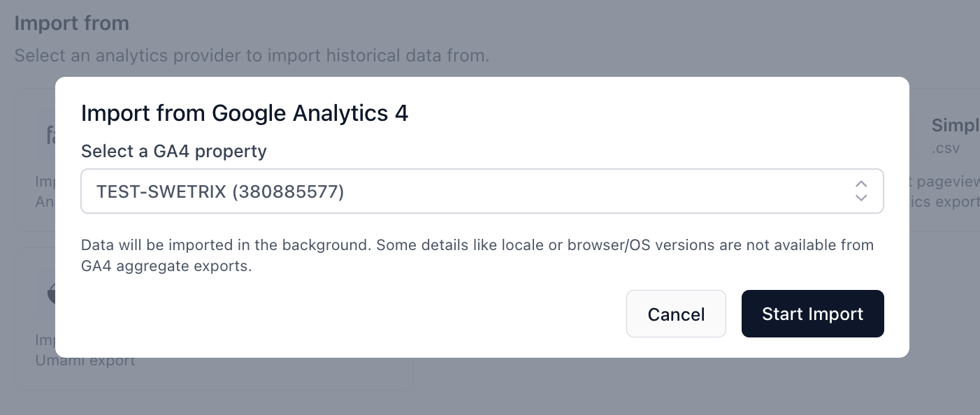Select the Simple Analytics provider title behind dialog

pos(955,126)
